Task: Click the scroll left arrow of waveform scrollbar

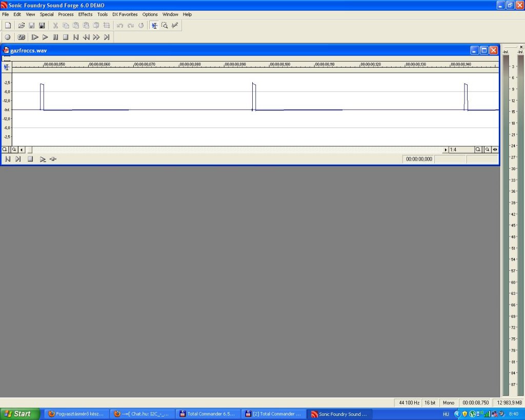Action: tap(22, 150)
